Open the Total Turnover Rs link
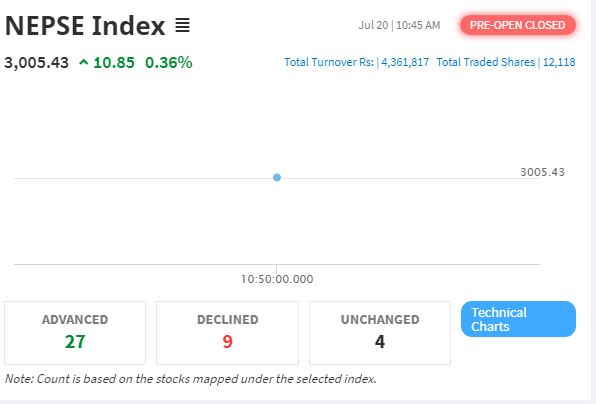596x404 pixels. pos(357,62)
